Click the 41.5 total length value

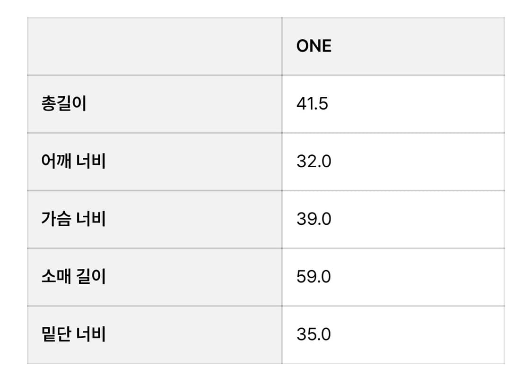312,104
